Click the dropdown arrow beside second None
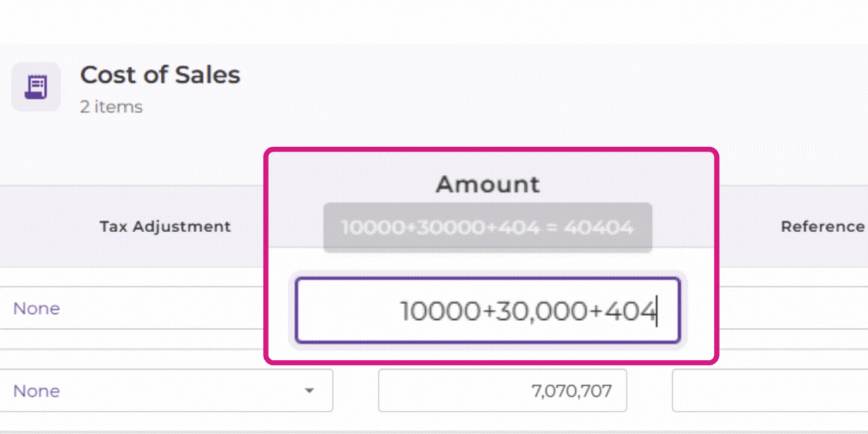This screenshot has width=868, height=434. (309, 391)
